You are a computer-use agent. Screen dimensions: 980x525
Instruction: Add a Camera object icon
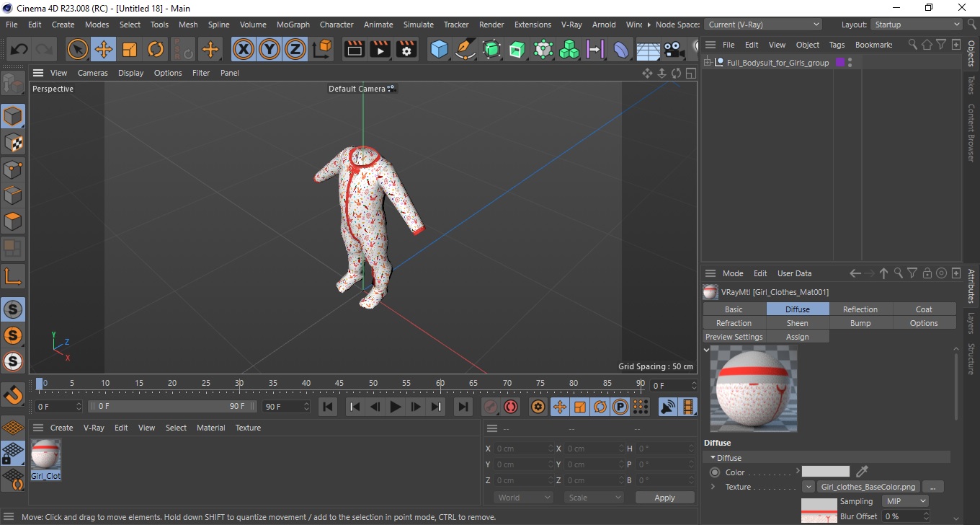point(674,49)
